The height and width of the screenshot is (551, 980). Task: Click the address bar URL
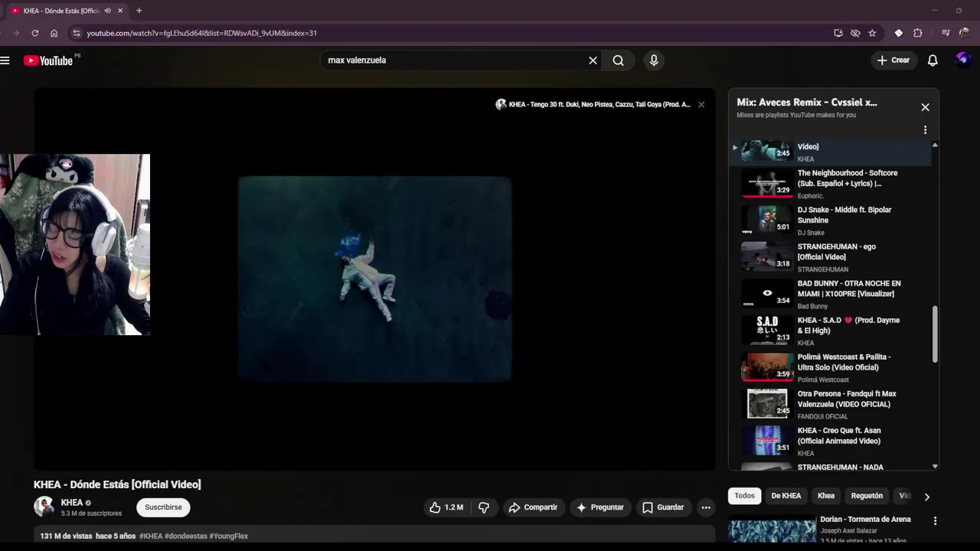[201, 33]
